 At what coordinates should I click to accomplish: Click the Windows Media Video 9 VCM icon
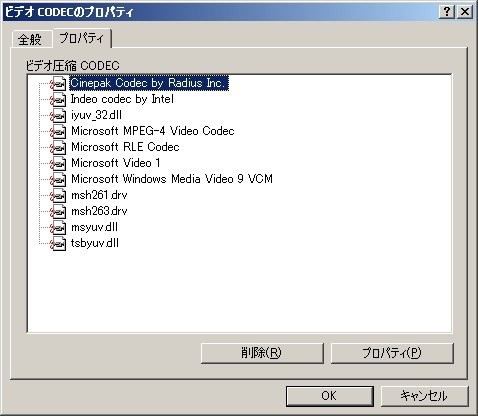58,179
